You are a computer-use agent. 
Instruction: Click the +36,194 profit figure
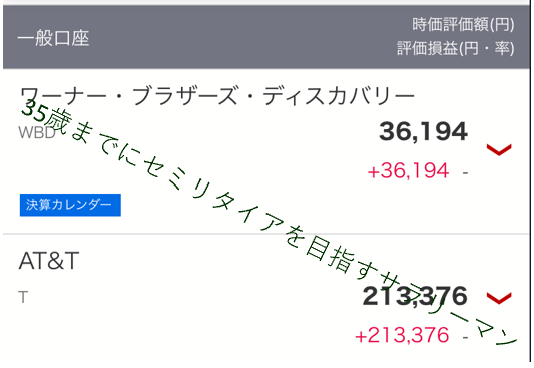pyautogui.click(x=408, y=171)
